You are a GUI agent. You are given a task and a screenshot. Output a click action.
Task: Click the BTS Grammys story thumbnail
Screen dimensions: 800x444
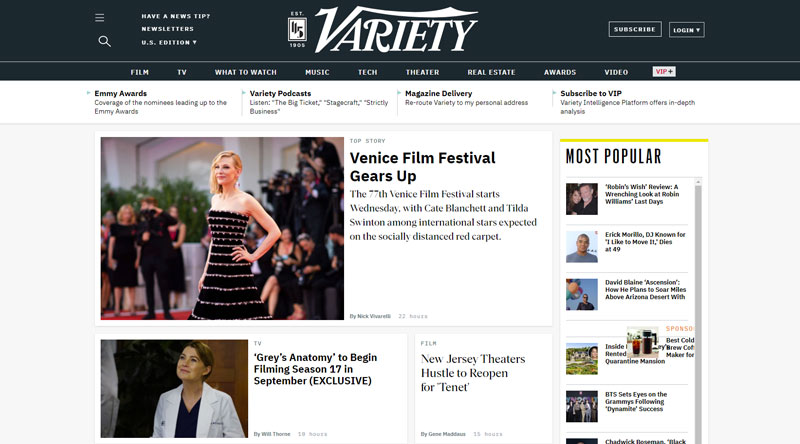582,406
